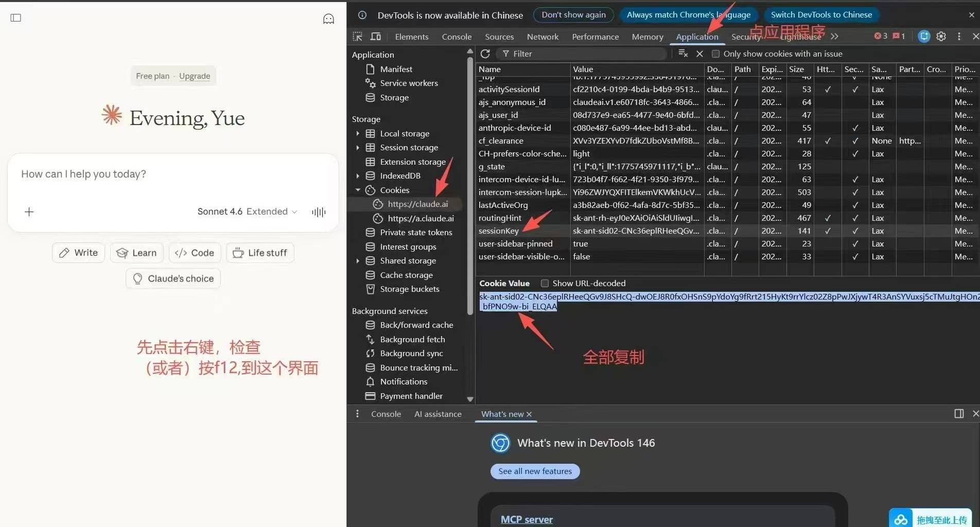The width and height of the screenshot is (980, 527).
Task: Select the routingHint cookie row
Action: (x=727, y=218)
